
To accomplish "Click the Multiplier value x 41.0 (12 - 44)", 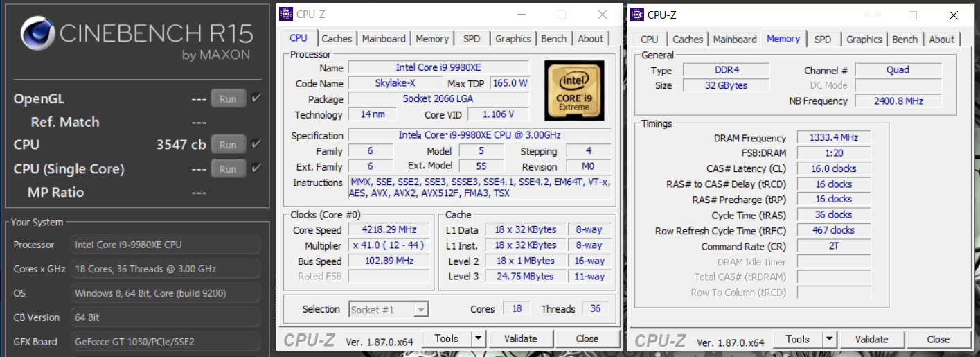I will [x=389, y=245].
